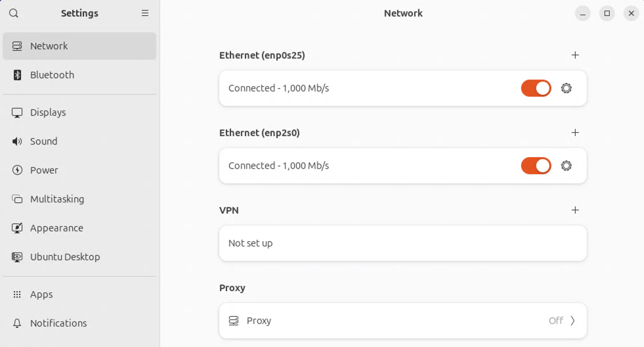
Task: Click the Bluetooth icon in sidebar
Action: pos(17,75)
